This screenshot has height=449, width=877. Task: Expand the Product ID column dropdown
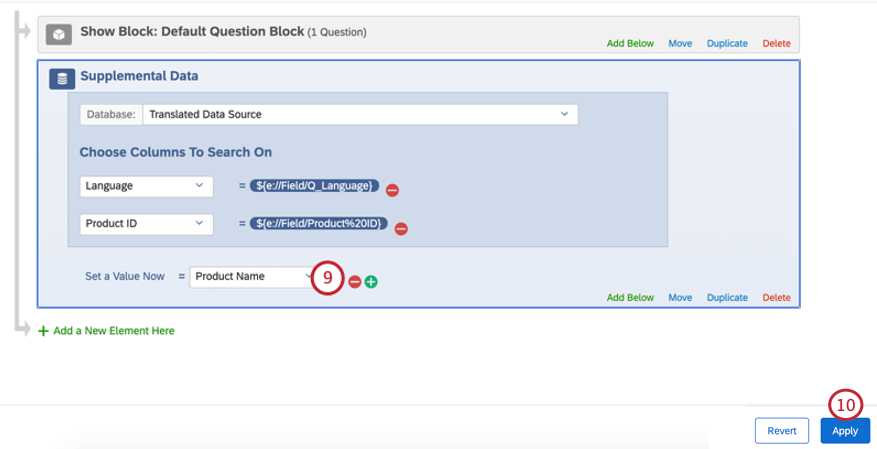click(x=147, y=224)
